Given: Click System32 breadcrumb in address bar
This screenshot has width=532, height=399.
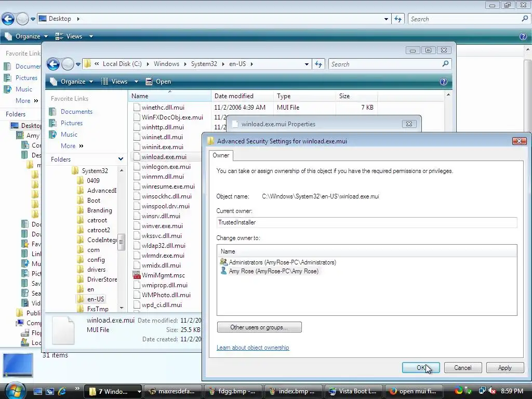Looking at the screenshot, I should (204, 64).
